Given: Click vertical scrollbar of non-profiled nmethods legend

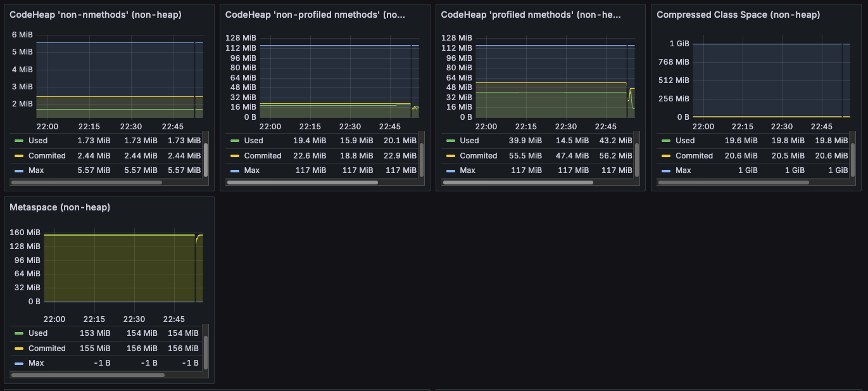Looking at the screenshot, I should pos(422,160).
